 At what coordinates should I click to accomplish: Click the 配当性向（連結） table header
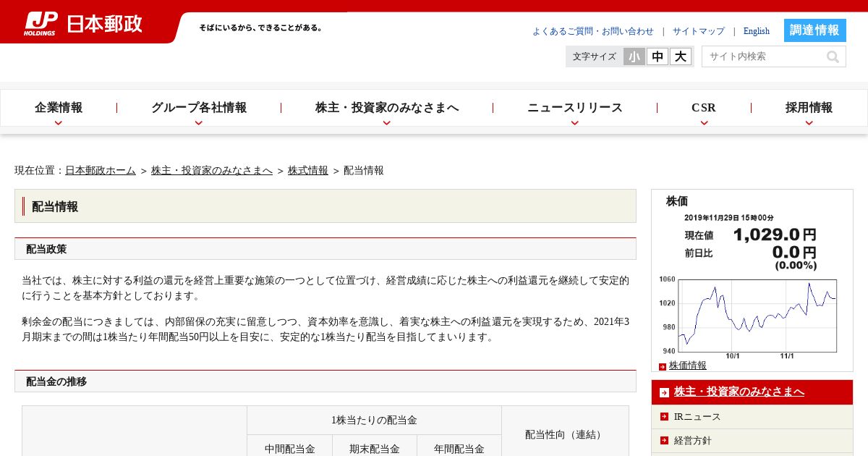[x=565, y=434]
